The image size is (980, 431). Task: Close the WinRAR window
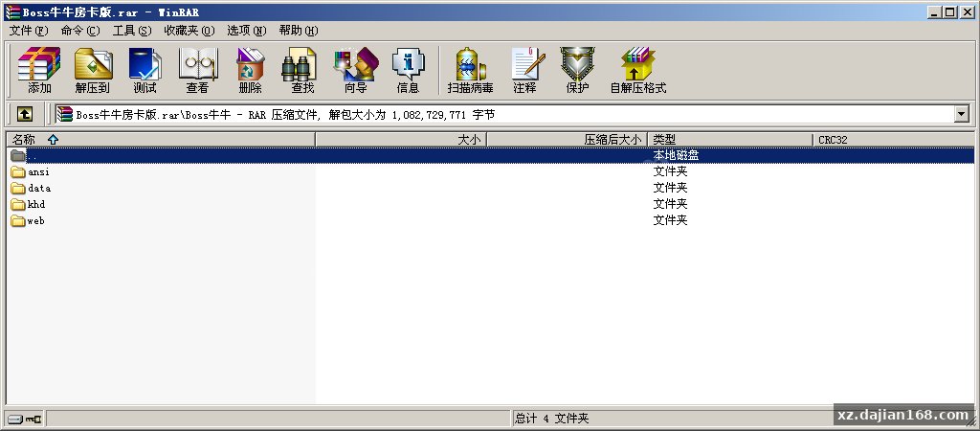click(967, 11)
